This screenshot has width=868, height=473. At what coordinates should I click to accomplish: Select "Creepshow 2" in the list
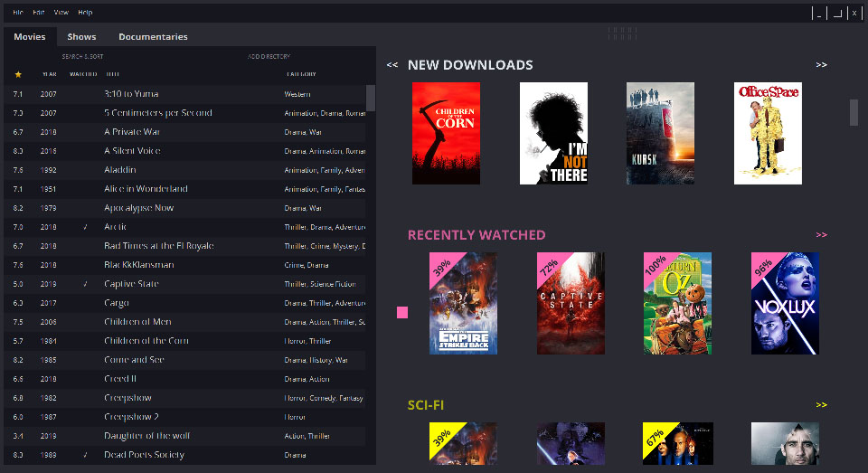pyautogui.click(x=184, y=417)
